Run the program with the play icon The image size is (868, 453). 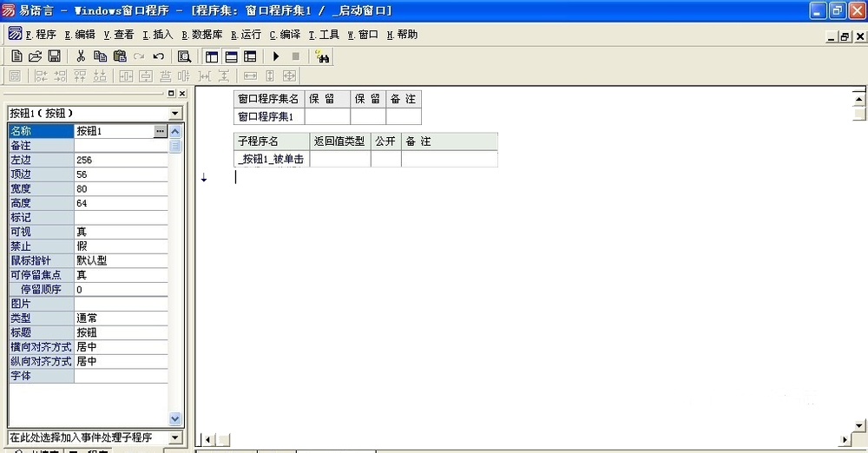pyautogui.click(x=276, y=56)
